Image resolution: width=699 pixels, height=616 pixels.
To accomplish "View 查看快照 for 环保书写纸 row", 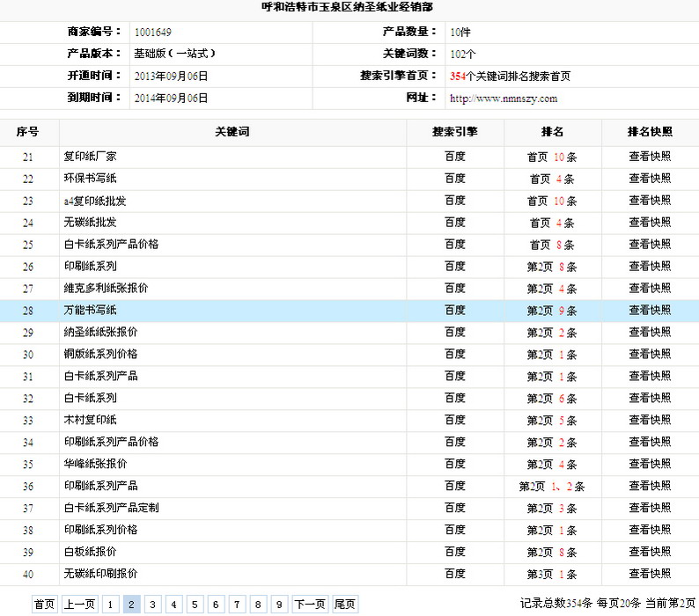I will pyautogui.click(x=650, y=179).
